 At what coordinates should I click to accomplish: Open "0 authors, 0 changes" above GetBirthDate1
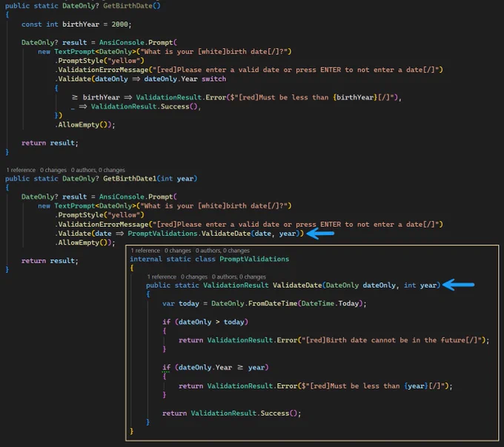click(x=98, y=170)
